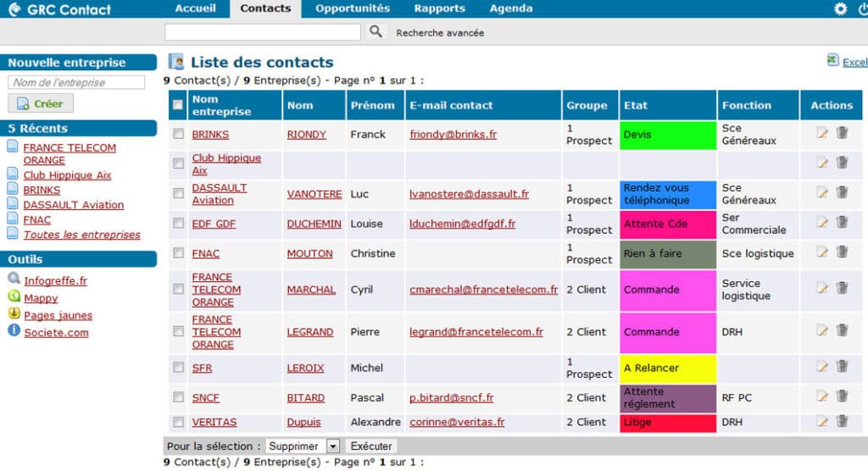Check the FNAC row checkbox
Screen dimensions: 868x471
(178, 253)
